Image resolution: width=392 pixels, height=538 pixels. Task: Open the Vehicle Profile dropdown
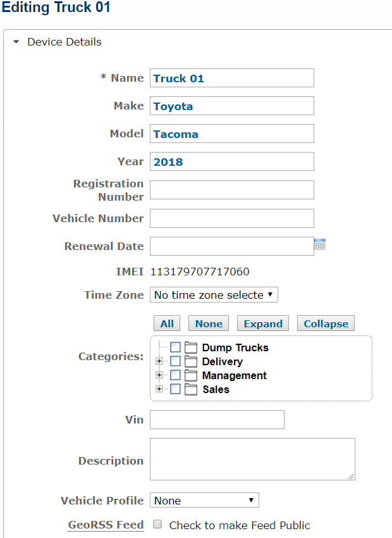(204, 500)
